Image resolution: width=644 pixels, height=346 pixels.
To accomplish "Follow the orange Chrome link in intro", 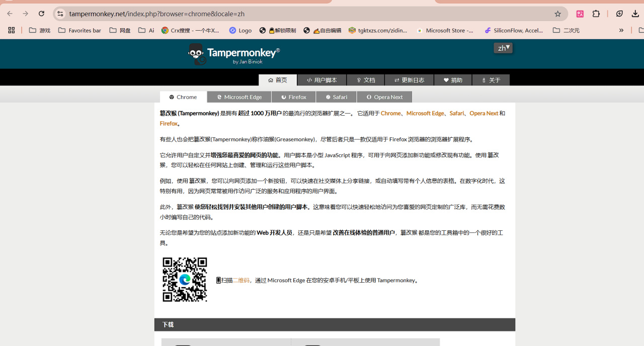I will click(x=391, y=113).
